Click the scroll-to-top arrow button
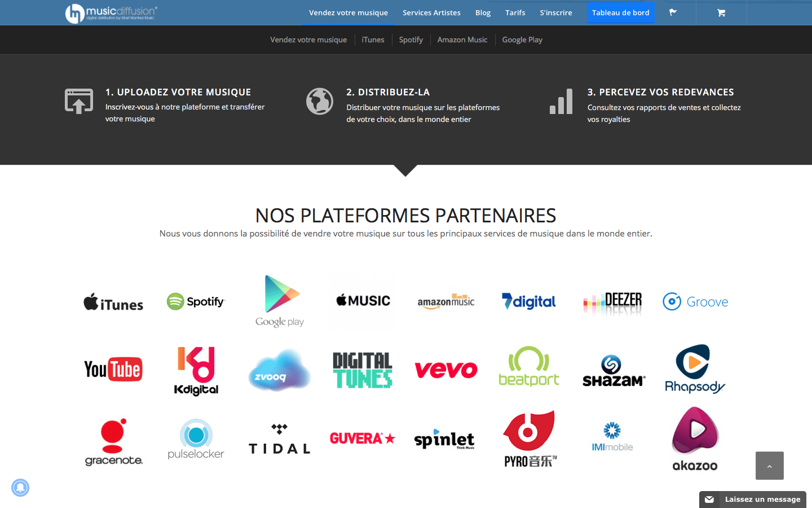This screenshot has width=812, height=508. 770,466
